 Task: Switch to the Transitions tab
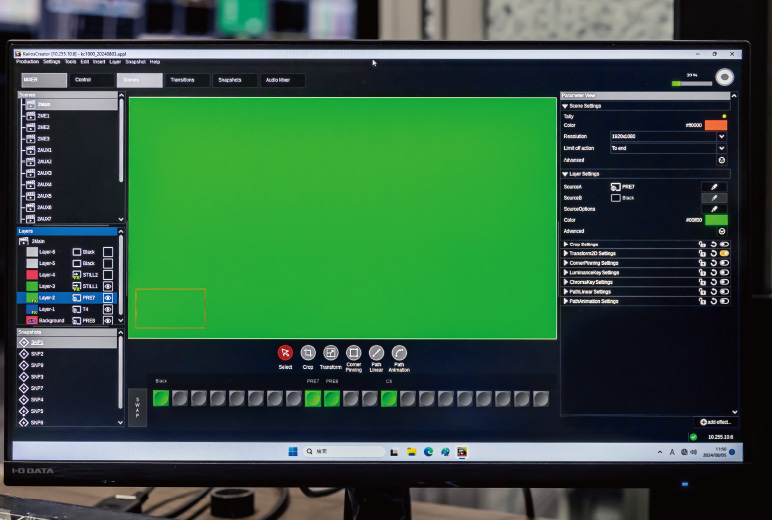[x=183, y=79]
